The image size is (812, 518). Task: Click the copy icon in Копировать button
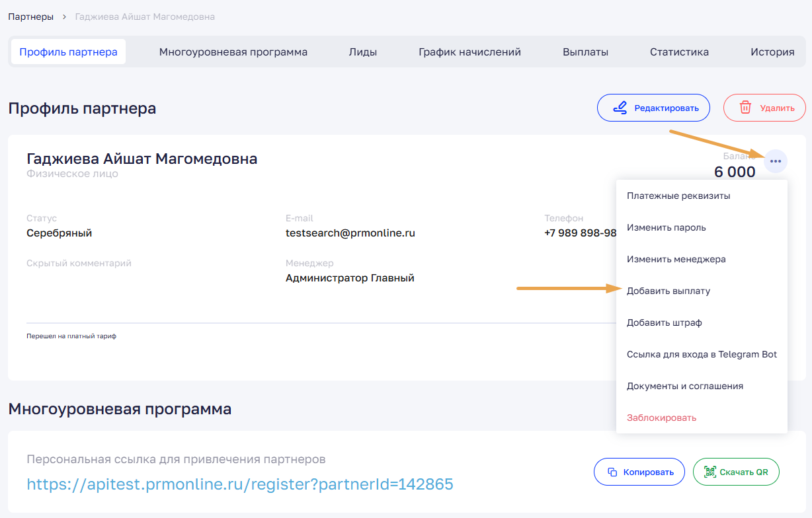coord(612,472)
